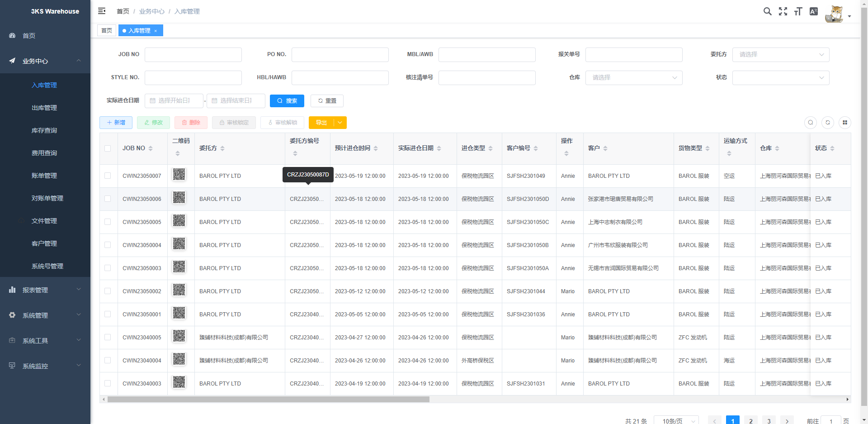868x424 pixels.
Task: Open QR code for CWIN23050007
Action: (179, 174)
